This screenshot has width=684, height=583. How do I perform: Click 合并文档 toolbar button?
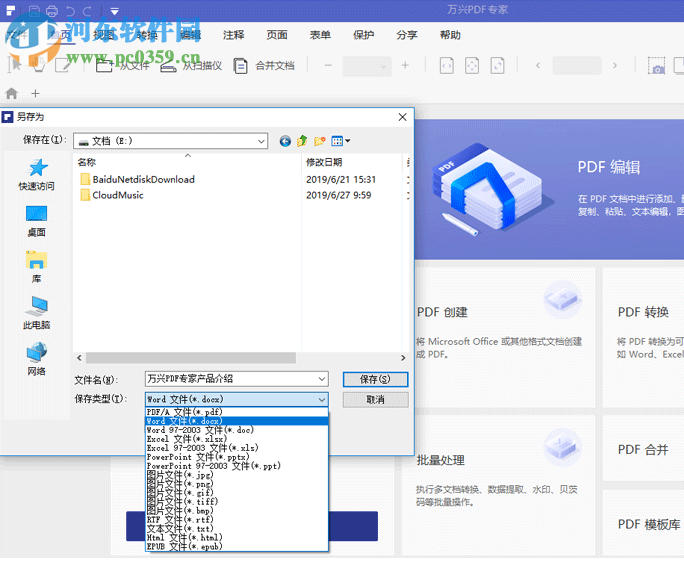tap(264, 66)
